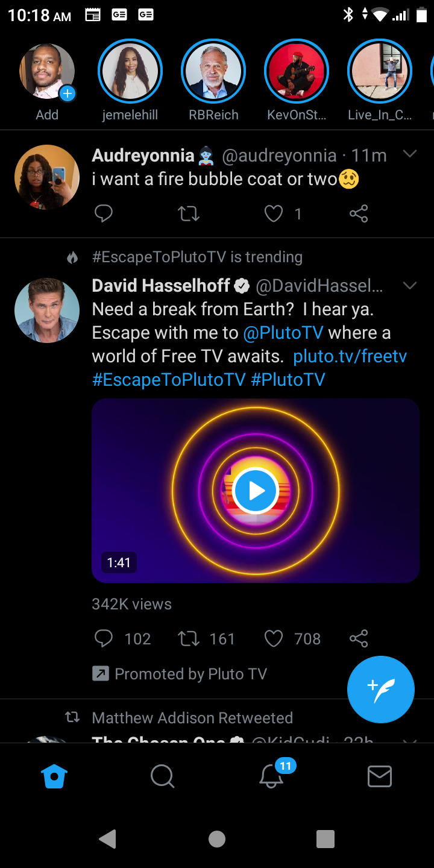This screenshot has width=434, height=868.
Task: Expand options for David Hasselhoff's tweet
Action: [410, 285]
